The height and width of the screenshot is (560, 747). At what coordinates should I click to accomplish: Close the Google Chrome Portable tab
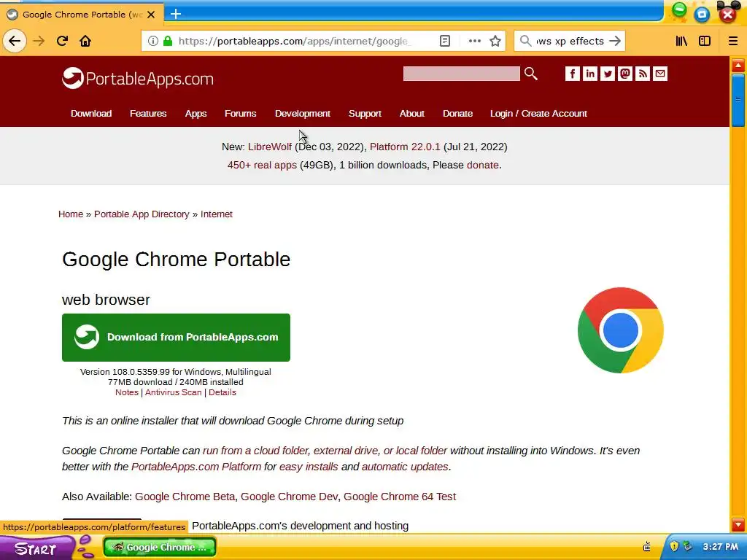151,15
